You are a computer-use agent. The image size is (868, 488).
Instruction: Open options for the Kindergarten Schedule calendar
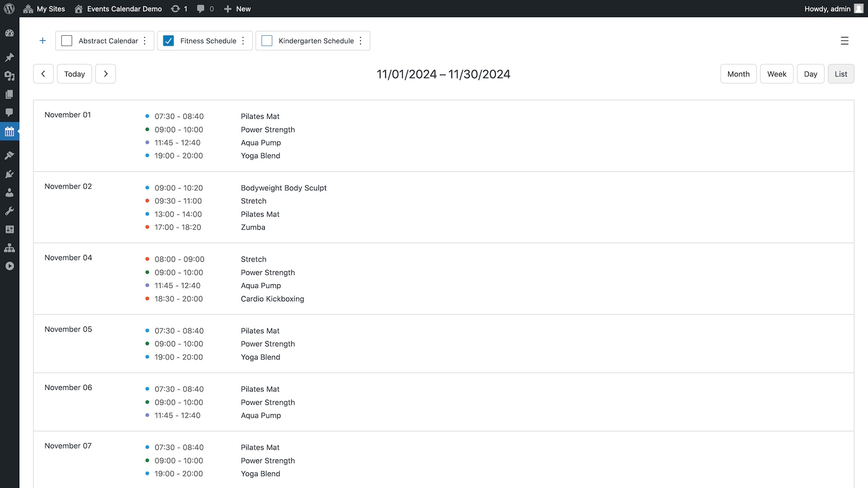pyautogui.click(x=361, y=40)
